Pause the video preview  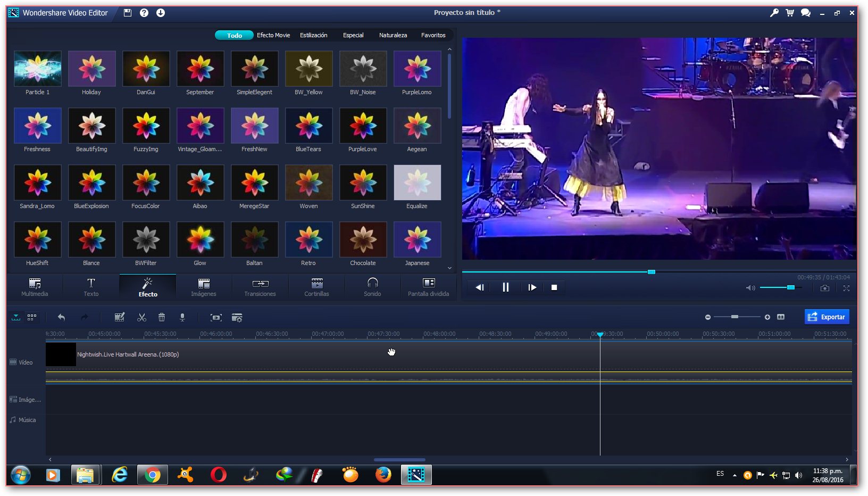pos(506,287)
